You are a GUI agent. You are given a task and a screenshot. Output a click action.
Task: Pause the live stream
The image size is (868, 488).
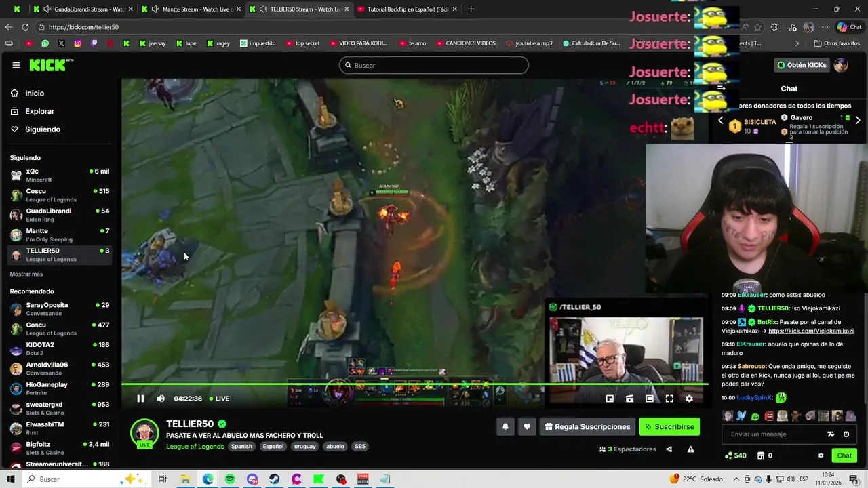[x=140, y=399]
